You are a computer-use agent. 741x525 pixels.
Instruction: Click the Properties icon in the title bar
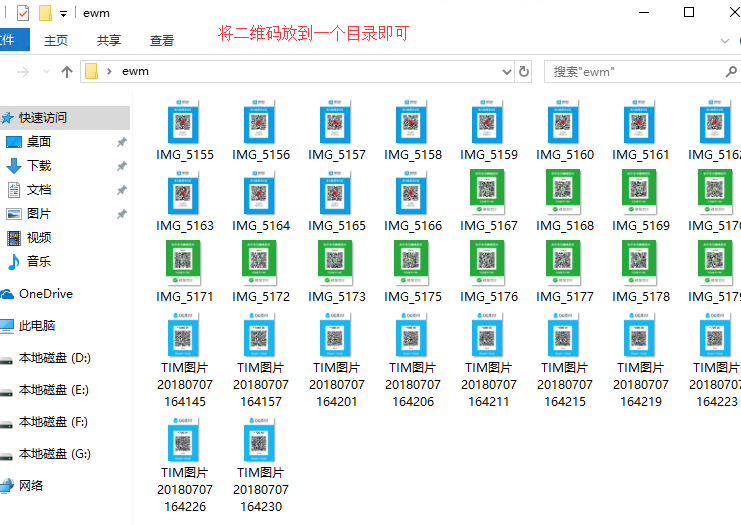coord(23,13)
